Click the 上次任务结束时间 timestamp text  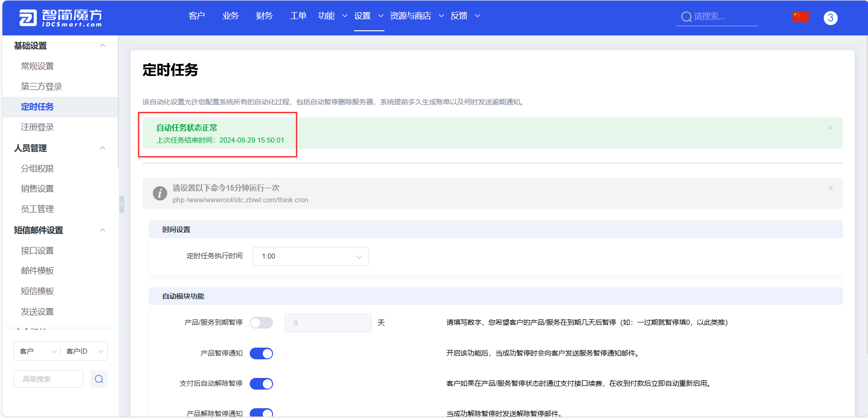220,140
